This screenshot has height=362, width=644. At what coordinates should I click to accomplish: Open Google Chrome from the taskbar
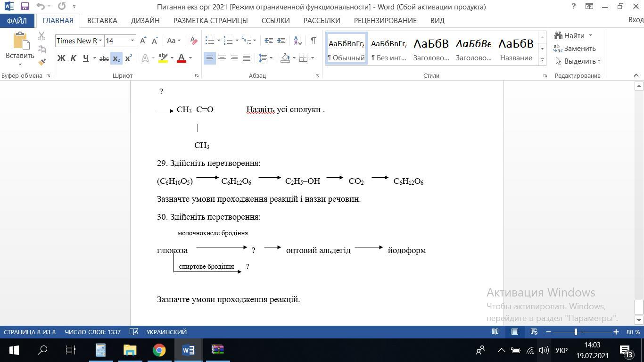pos(159,350)
